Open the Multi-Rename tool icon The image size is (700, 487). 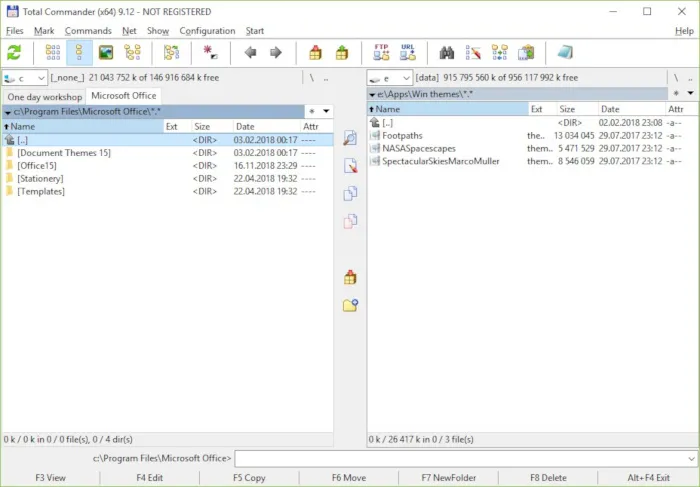(473, 53)
